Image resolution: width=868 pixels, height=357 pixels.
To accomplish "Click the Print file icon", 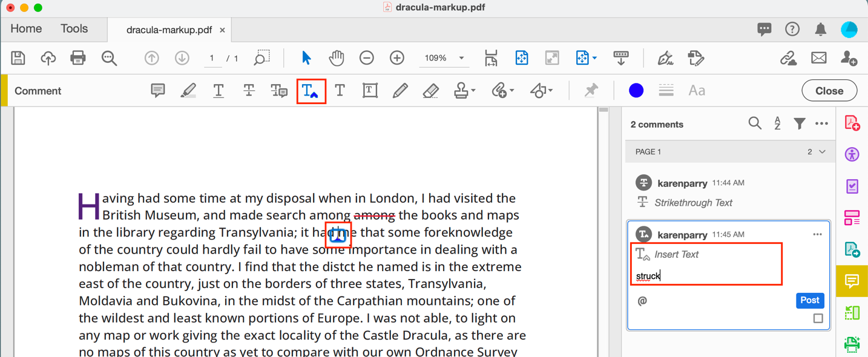I will click(x=78, y=58).
